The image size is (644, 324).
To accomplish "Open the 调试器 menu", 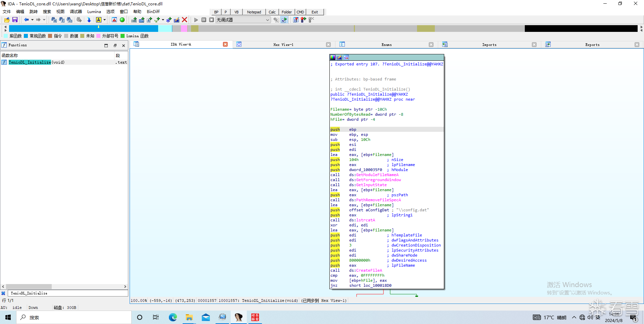I will click(x=76, y=12).
